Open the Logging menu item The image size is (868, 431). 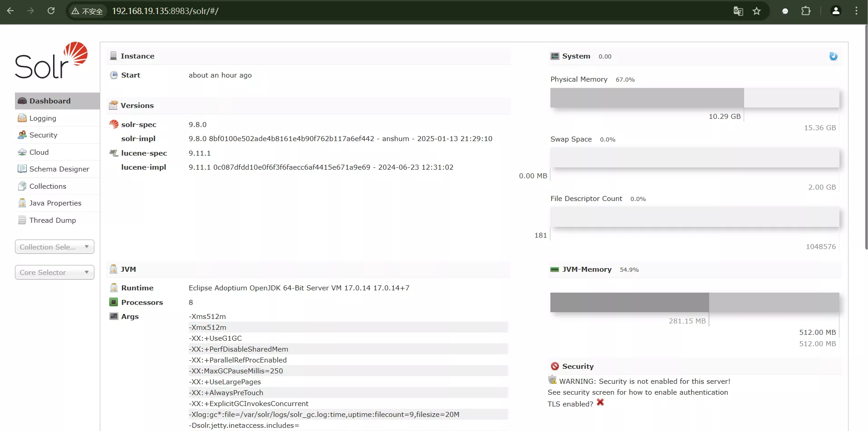[x=43, y=118]
